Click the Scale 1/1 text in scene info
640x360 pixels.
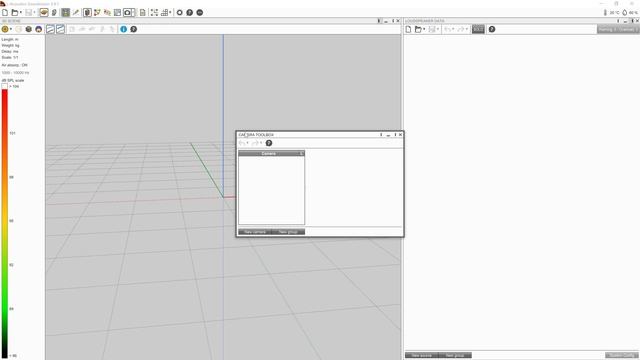[10, 58]
